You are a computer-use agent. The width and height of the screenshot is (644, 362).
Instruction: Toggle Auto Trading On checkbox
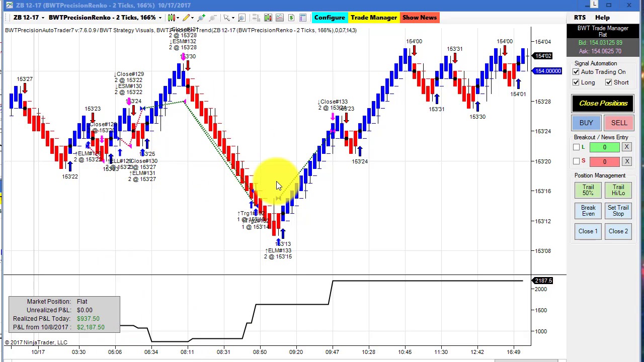pyautogui.click(x=576, y=72)
